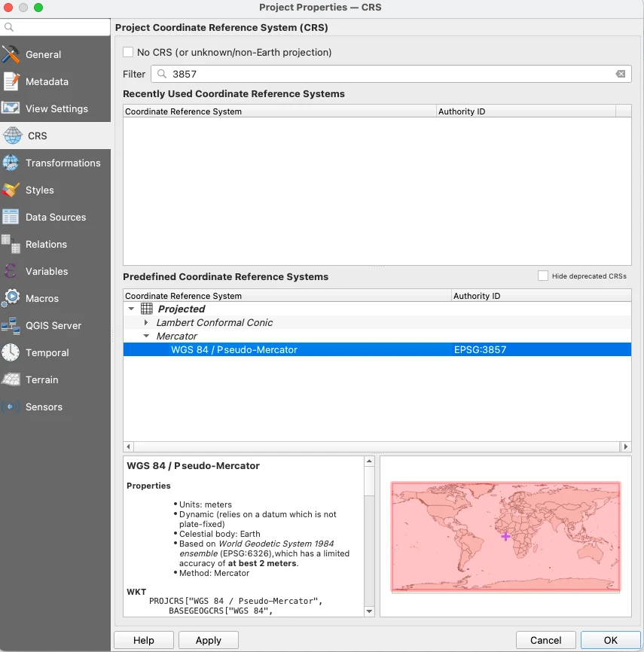This screenshot has height=652, width=644.
Task: Open the Sensors tab
Action: (x=55, y=407)
